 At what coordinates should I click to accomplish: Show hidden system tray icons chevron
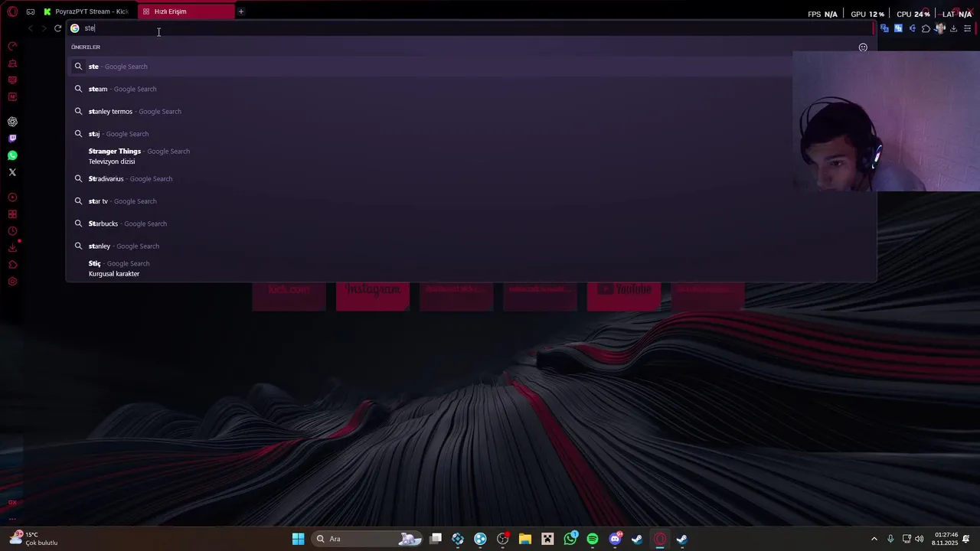tap(874, 539)
